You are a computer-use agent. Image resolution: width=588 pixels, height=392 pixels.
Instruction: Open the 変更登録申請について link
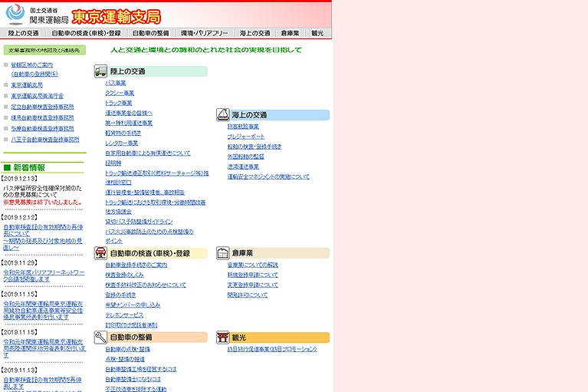click(x=253, y=285)
